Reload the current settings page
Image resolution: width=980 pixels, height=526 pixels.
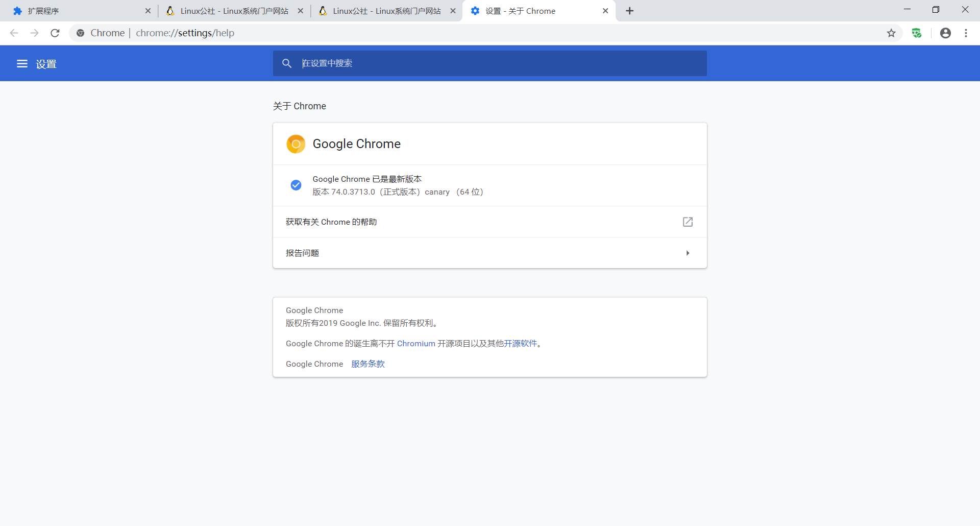pyautogui.click(x=55, y=33)
